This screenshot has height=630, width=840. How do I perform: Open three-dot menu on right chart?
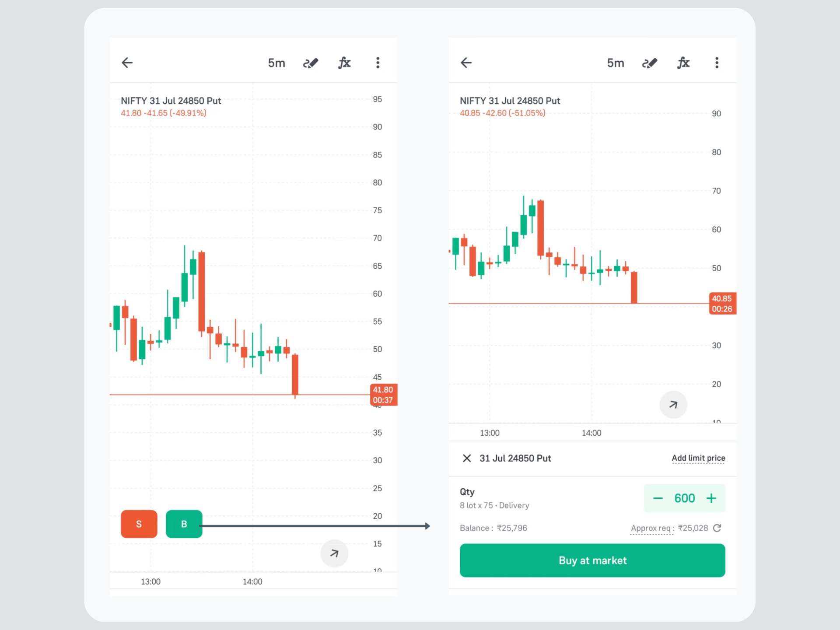(x=717, y=63)
